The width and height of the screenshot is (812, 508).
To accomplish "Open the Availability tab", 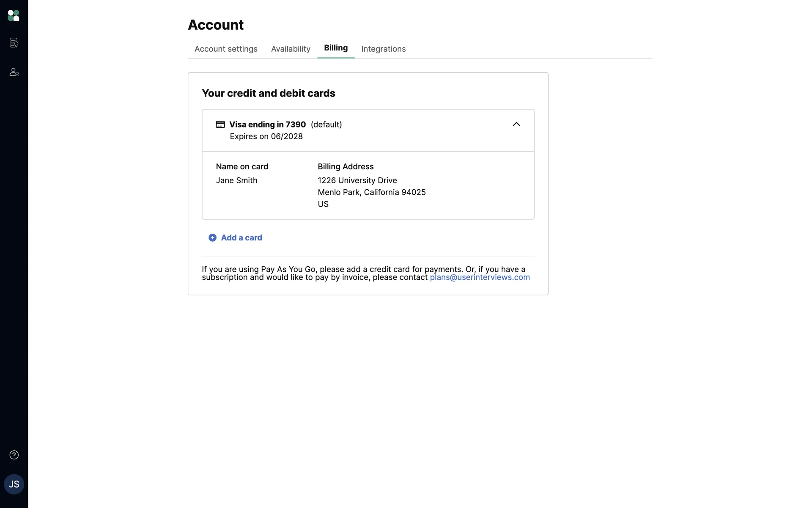I will tap(291, 49).
